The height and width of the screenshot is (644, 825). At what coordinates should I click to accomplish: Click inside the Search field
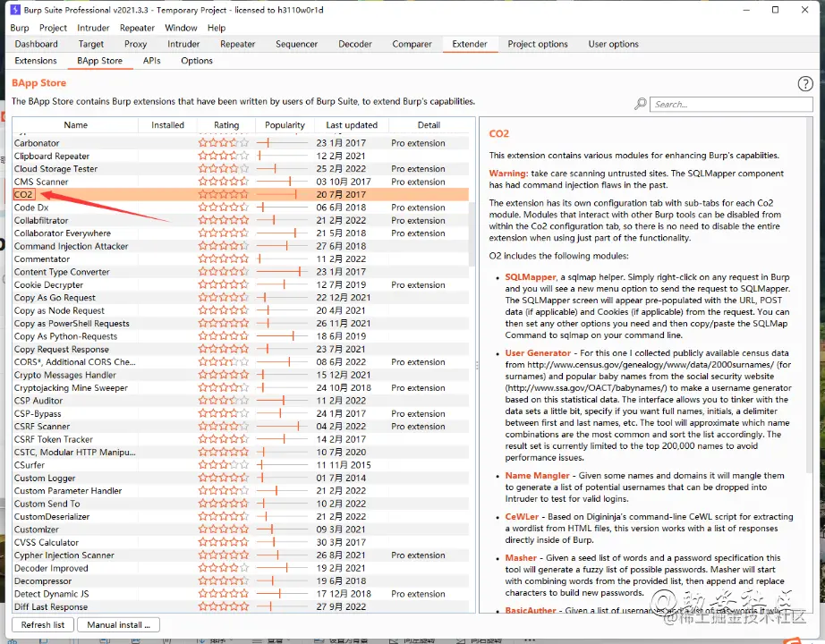(731, 104)
